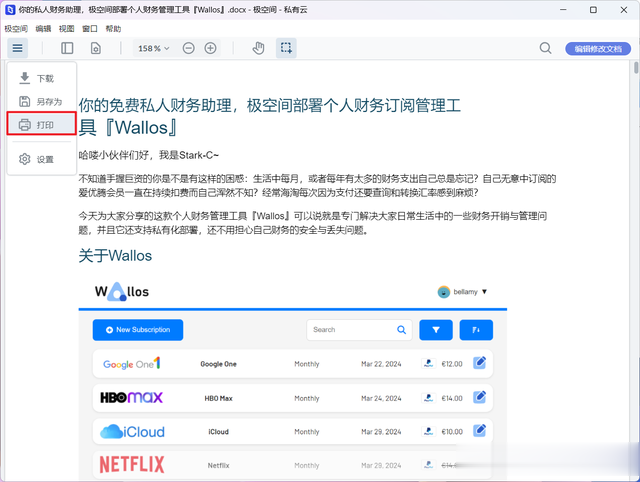Click the search magnifier in Wallos search
640x482 pixels.
pyautogui.click(x=402, y=330)
